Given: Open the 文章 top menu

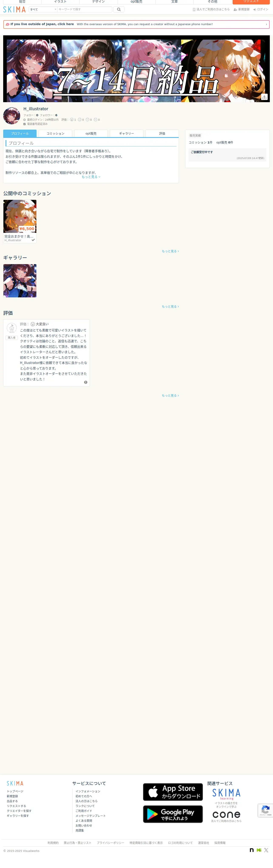Looking at the screenshot, I should coord(174,2).
